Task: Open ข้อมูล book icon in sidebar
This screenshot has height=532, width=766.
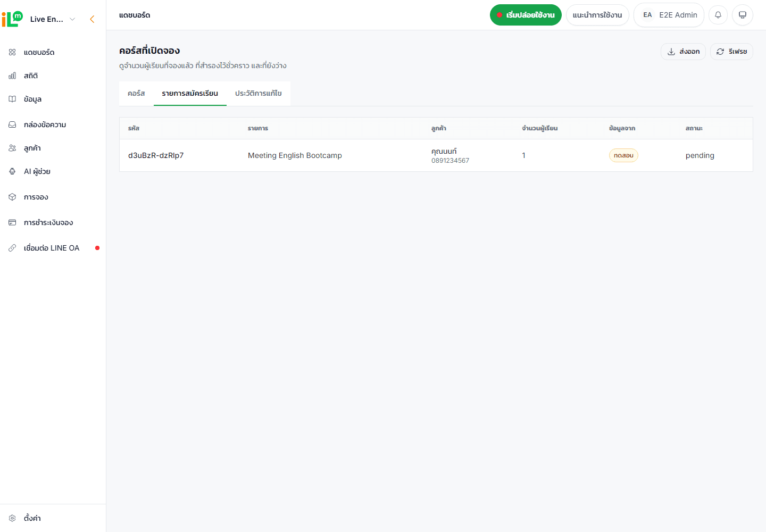Action: coord(12,99)
